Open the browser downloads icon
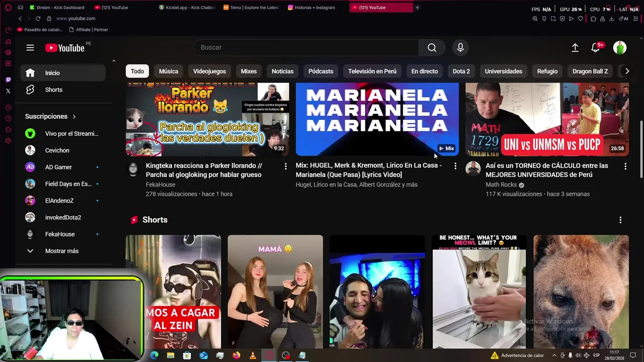This screenshot has width=644, height=362. [x=611, y=19]
